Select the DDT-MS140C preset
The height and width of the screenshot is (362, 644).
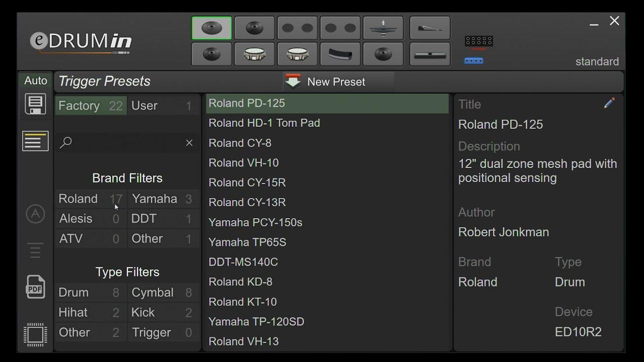(x=327, y=262)
